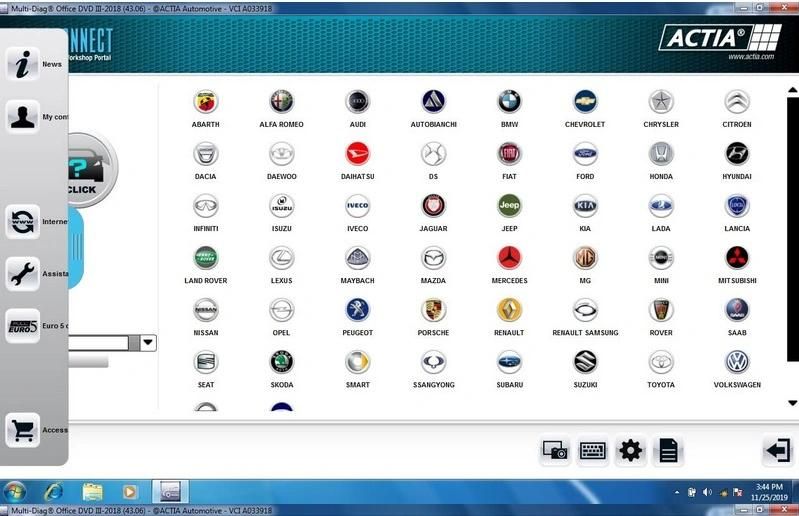Select the Mitsubishi logo

click(x=737, y=258)
